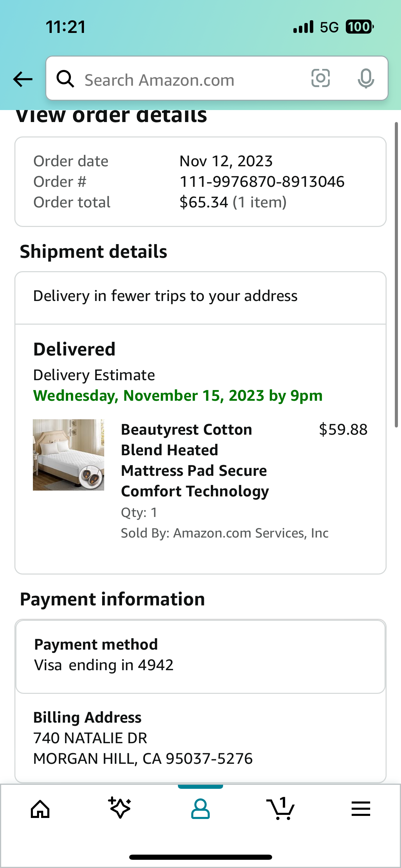Open the shopping cart with 1 item
Screen dimensions: 401x868
(280, 808)
